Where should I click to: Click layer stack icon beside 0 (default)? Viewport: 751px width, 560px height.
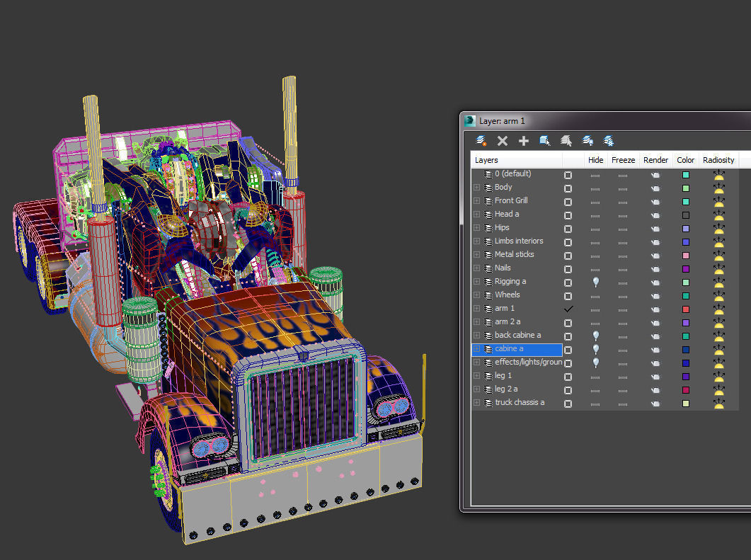[488, 174]
